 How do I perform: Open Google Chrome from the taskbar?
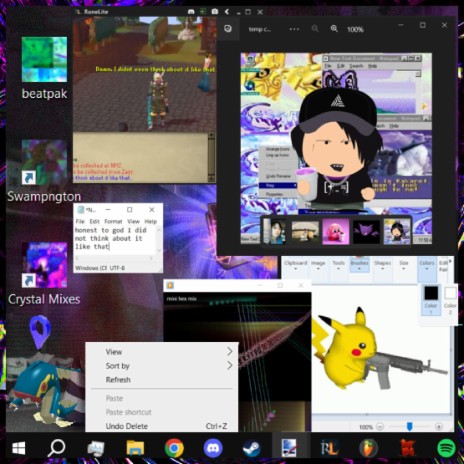(x=174, y=448)
